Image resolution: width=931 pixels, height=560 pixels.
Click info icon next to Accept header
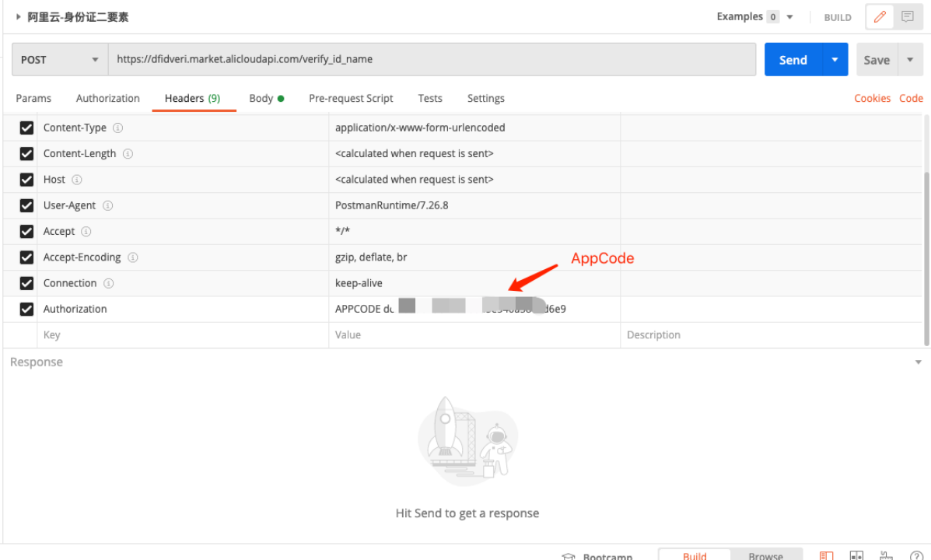point(86,232)
